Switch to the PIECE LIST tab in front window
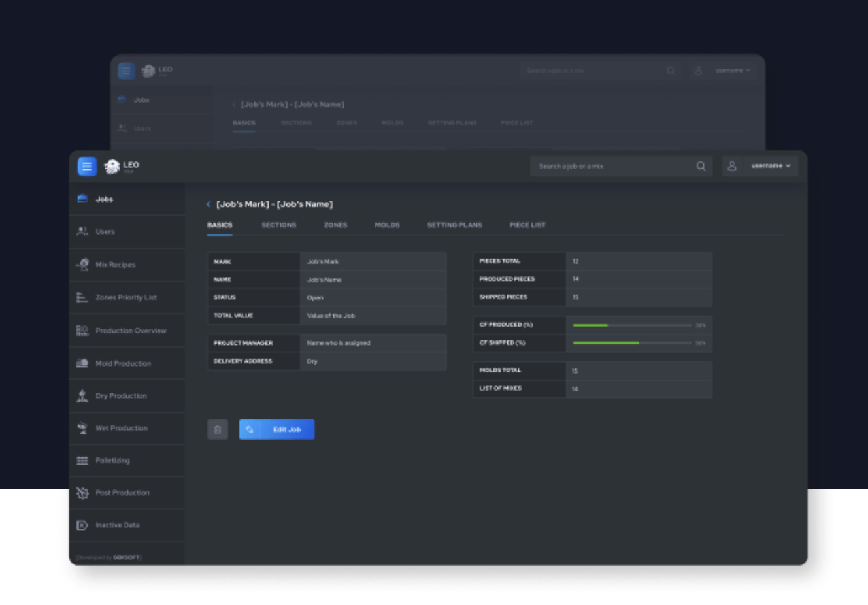Viewport: 868px width, 605px height. [527, 225]
